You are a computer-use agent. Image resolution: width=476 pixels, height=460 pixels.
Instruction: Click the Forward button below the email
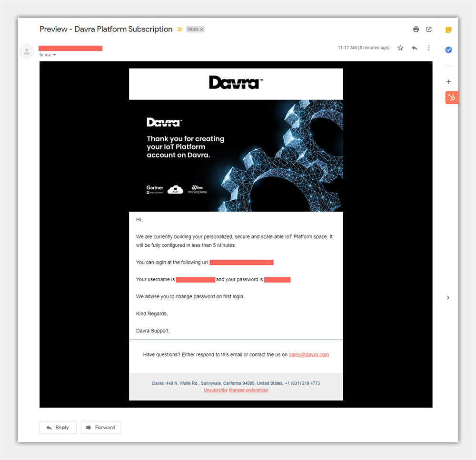pos(101,427)
